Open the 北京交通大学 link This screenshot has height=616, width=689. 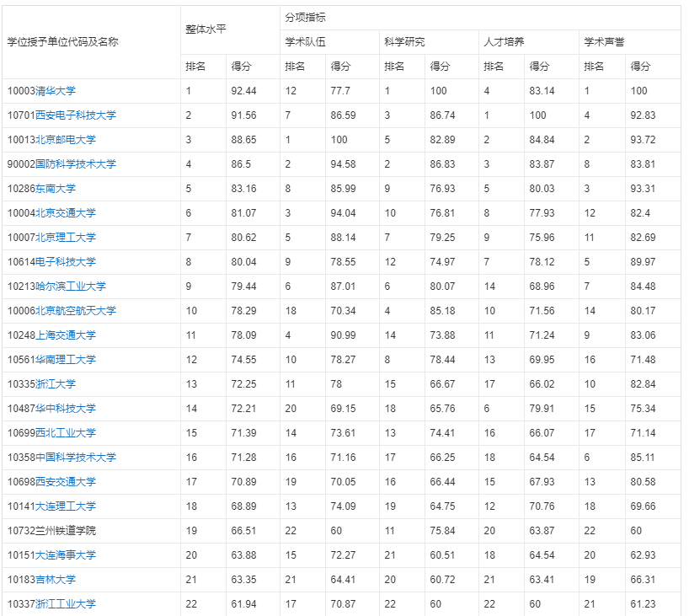[66, 213]
